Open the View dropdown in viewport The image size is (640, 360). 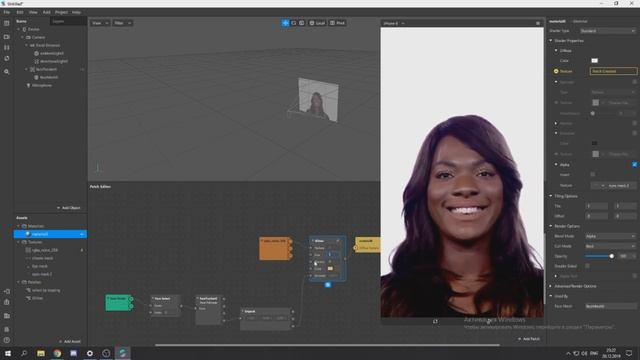(x=100, y=23)
